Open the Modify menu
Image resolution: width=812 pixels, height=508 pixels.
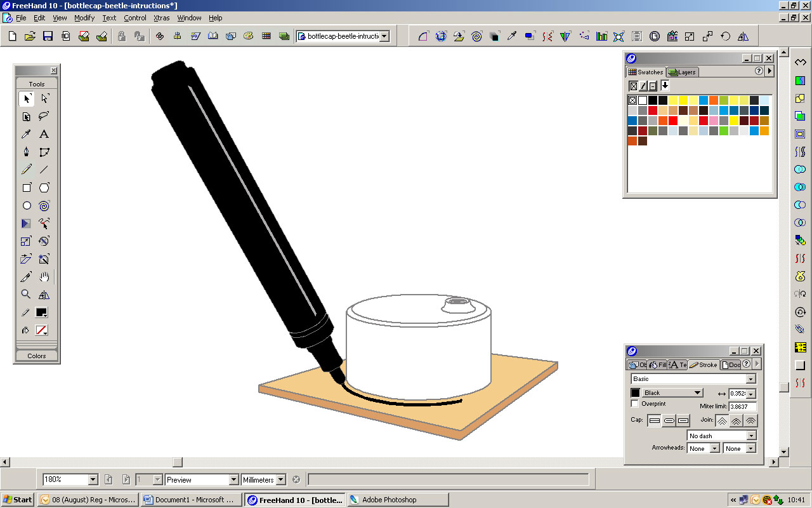(84, 18)
